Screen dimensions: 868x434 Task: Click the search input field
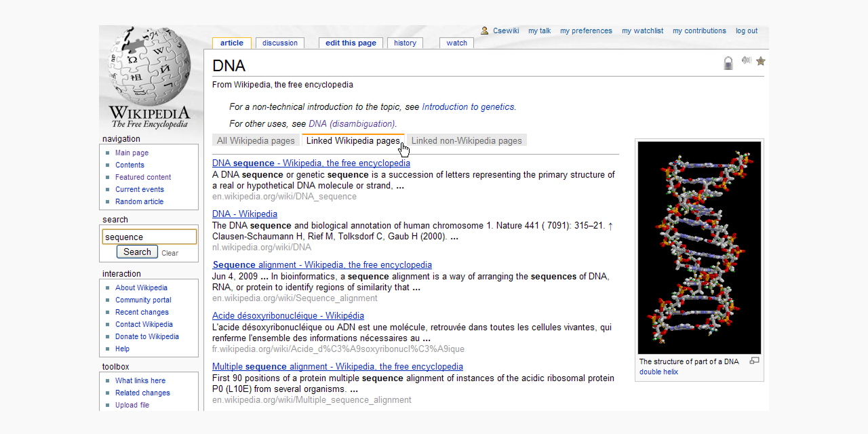[x=149, y=237]
